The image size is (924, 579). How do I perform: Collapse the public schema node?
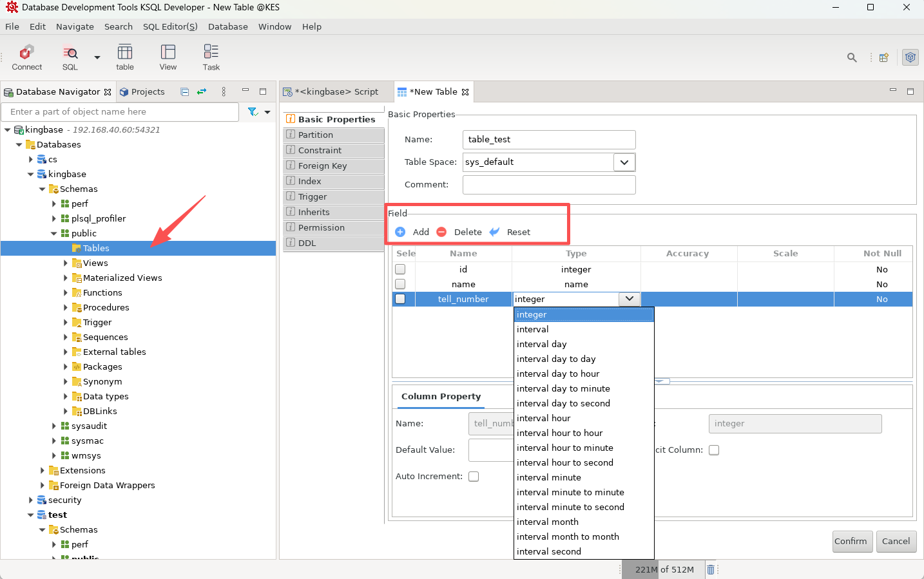point(54,234)
